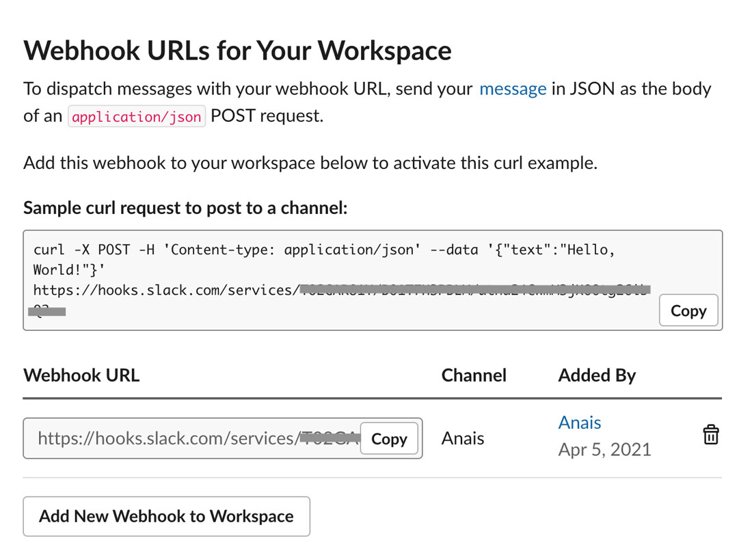This screenshot has height=560, width=752.
Task: Select the application/json code snippet
Action: point(136,116)
